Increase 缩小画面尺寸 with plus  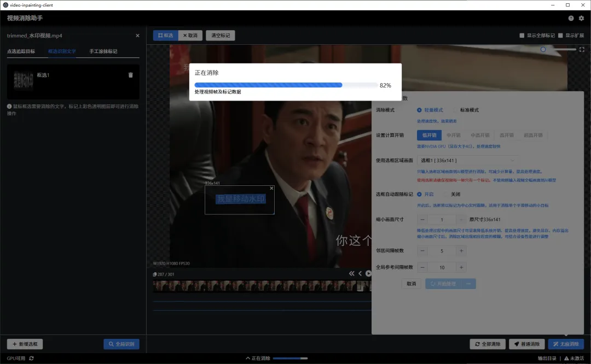click(461, 220)
